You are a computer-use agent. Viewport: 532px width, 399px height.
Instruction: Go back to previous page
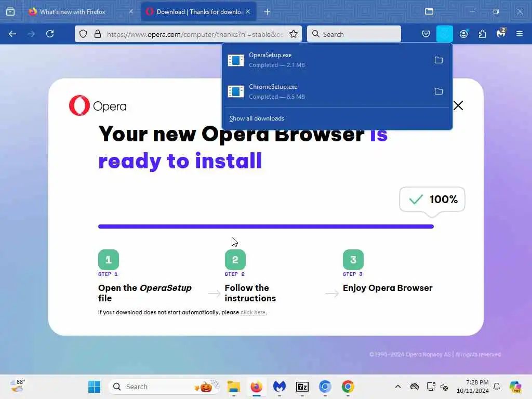[x=12, y=34]
